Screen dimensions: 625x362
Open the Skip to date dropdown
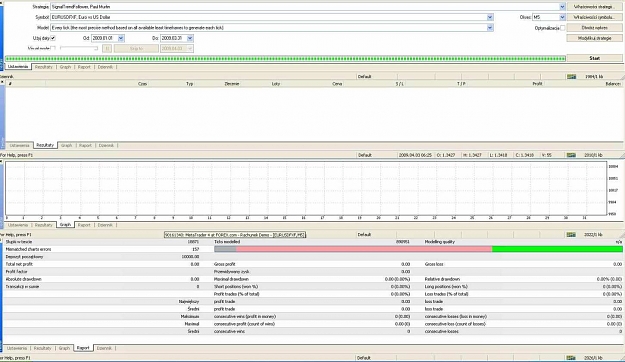click(x=190, y=48)
